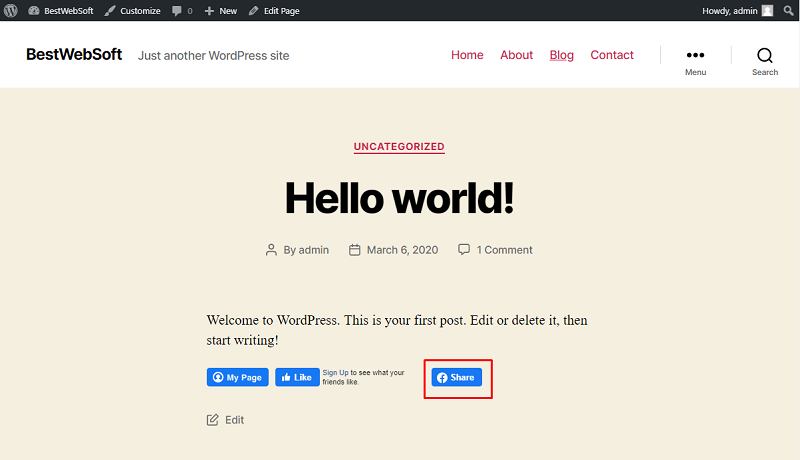Image resolution: width=800 pixels, height=460 pixels.
Task: Click the calendar icon by the post date
Action: coord(355,250)
